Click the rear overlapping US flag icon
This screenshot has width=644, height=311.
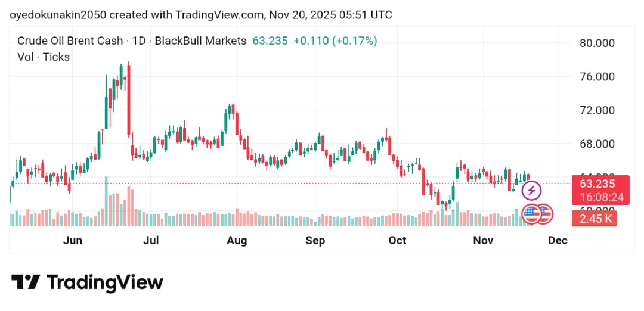pos(545,213)
